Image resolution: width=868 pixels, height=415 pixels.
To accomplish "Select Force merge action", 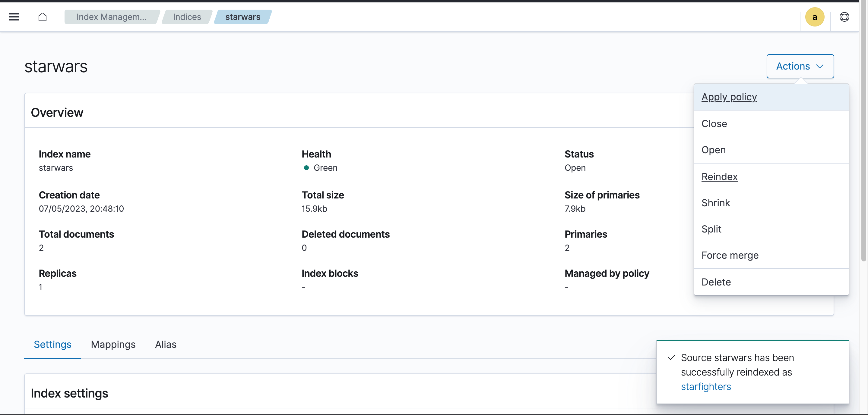I will click(x=730, y=255).
